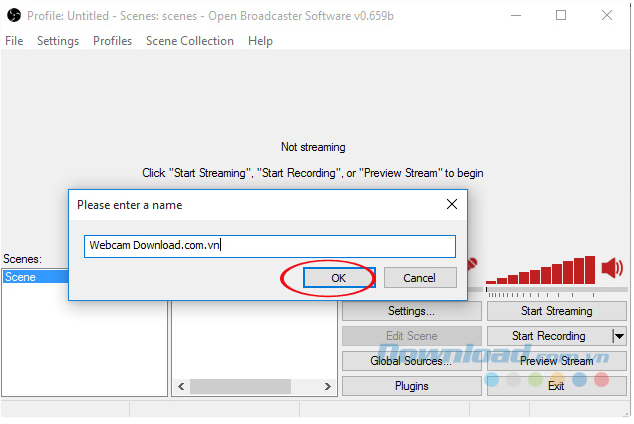Image resolution: width=634 pixels, height=424 pixels.
Task: Mute the desktop audio speaker icon
Action: 613,268
